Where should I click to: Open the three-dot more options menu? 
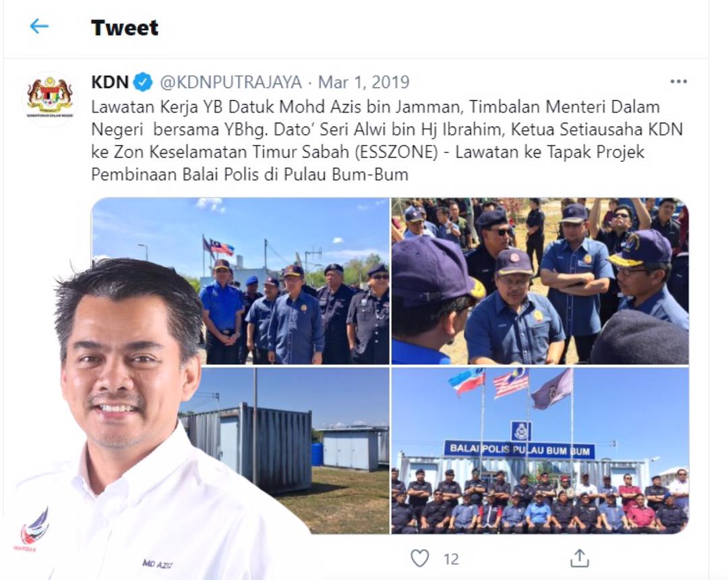(678, 82)
